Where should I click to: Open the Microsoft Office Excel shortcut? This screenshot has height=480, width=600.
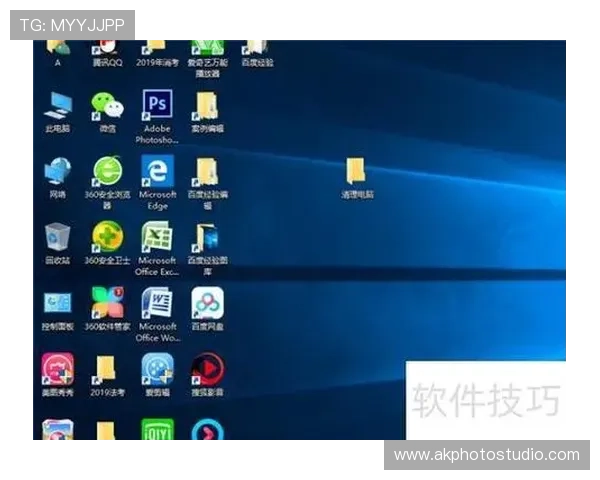click(x=157, y=237)
